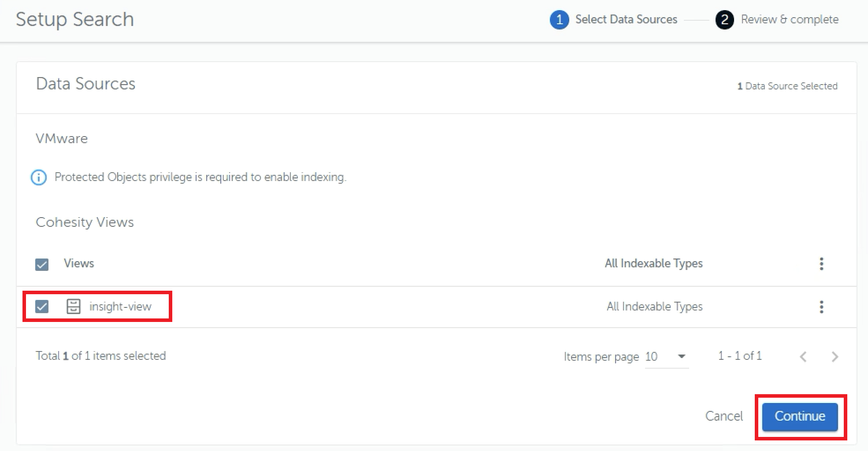Click the Cohesity Views heading
The image size is (868, 451).
(85, 222)
